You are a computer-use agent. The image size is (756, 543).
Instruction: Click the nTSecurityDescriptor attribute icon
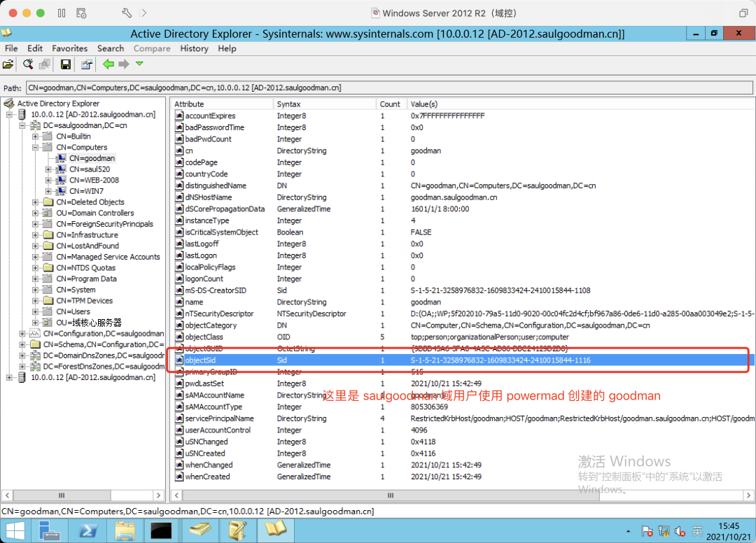[x=179, y=313]
